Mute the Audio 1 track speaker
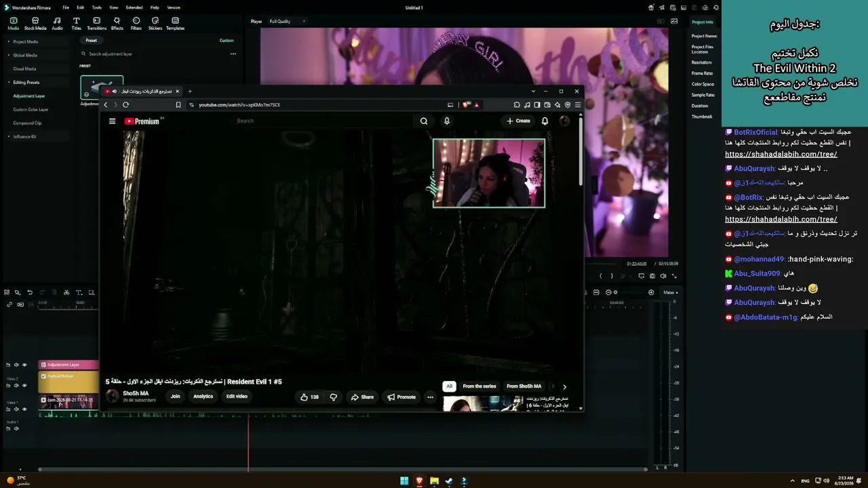The width and height of the screenshot is (868, 488). click(x=16, y=428)
